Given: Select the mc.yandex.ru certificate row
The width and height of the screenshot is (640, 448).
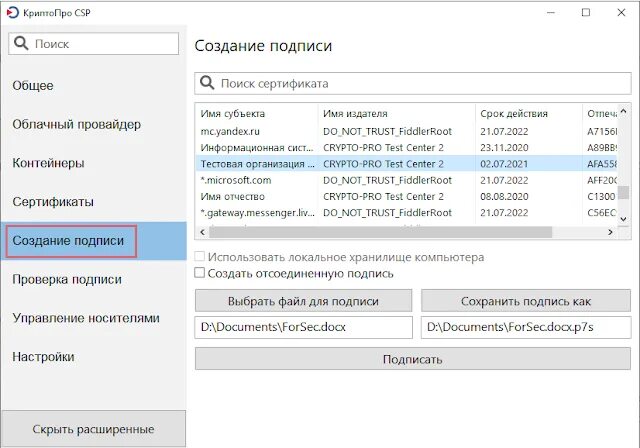Looking at the screenshot, I should (x=406, y=132).
